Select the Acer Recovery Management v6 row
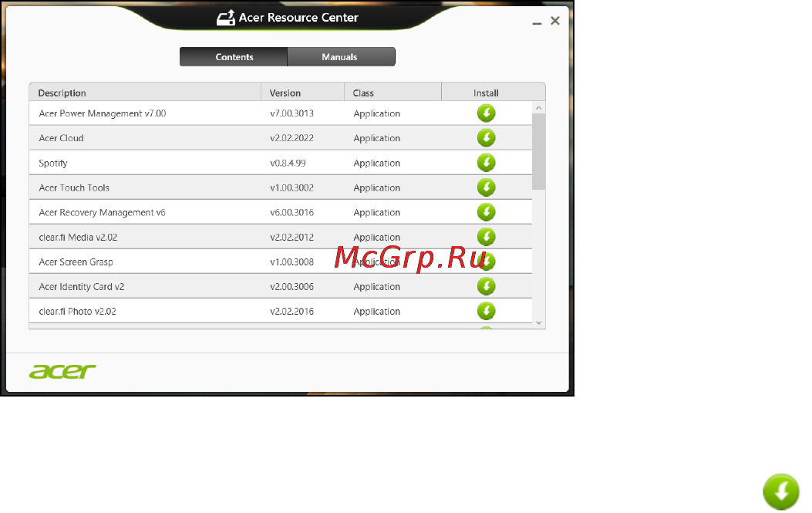 [281, 212]
